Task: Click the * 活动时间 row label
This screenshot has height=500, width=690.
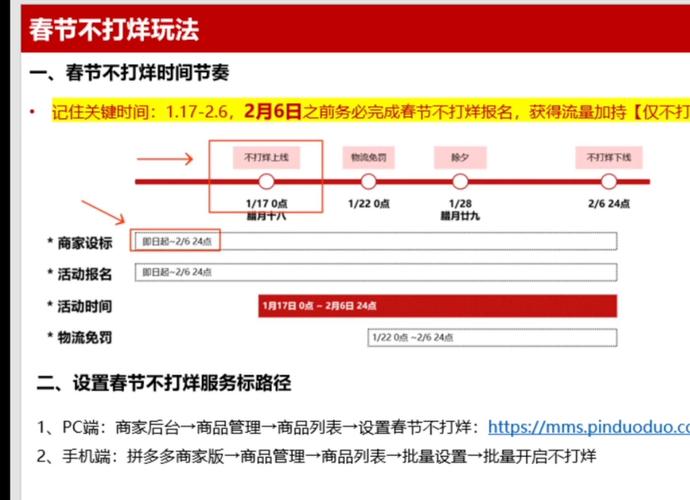Action: coord(80,306)
